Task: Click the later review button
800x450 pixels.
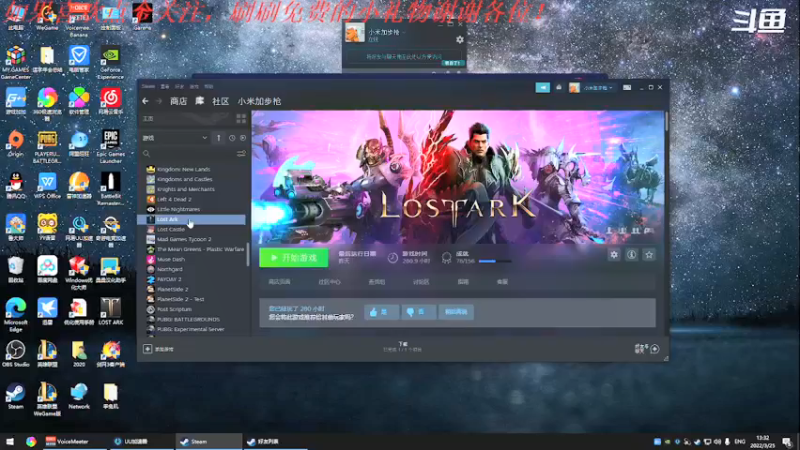Action: (x=456, y=312)
